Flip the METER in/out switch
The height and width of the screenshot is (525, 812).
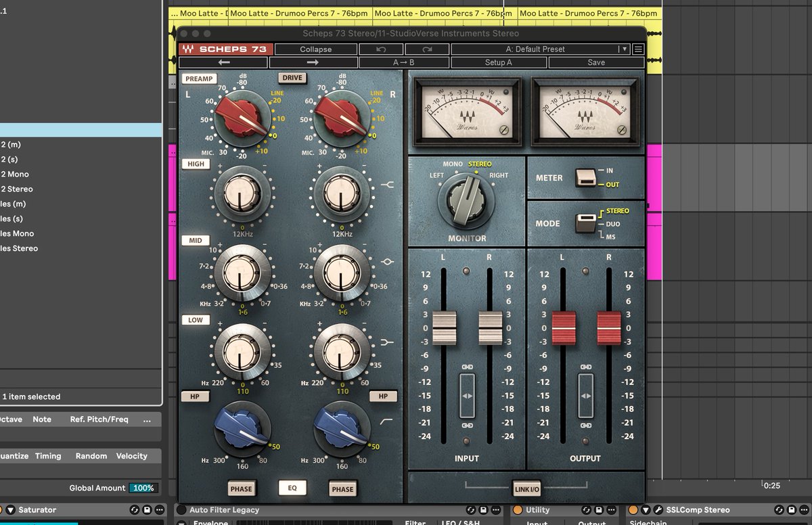[585, 178]
